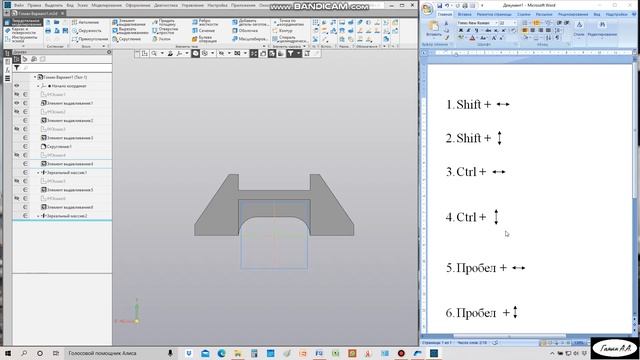Screen dimensions: 640x360
Task: Toggle the eye icon for Эскиз:3
Action: pos(17,129)
